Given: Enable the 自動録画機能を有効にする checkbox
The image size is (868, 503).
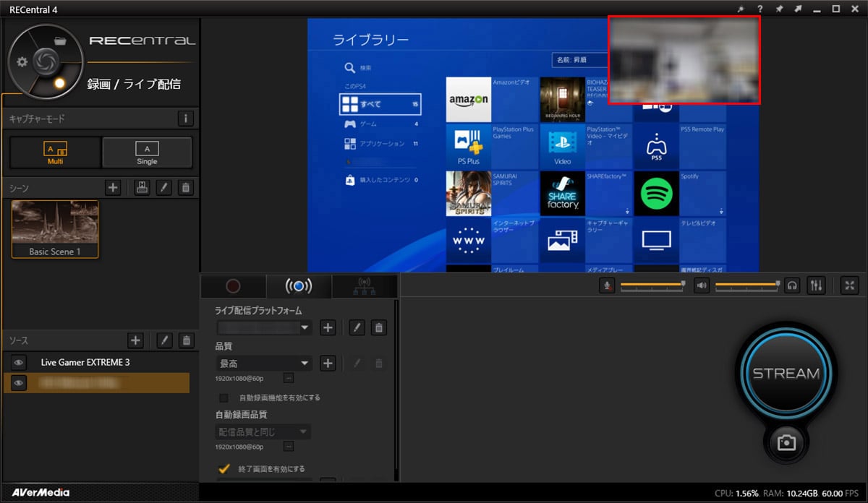Looking at the screenshot, I should point(224,397).
